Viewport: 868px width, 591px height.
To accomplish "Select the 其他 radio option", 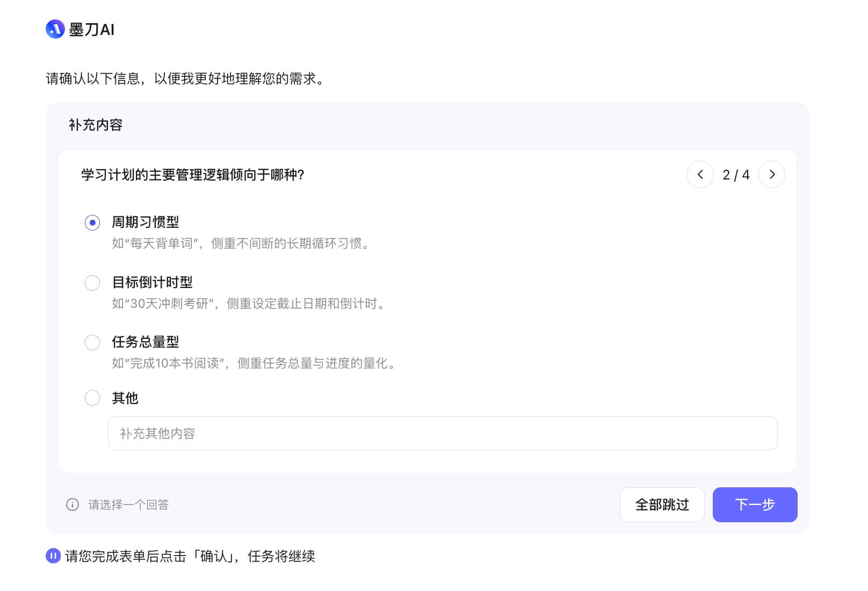I will point(92,398).
